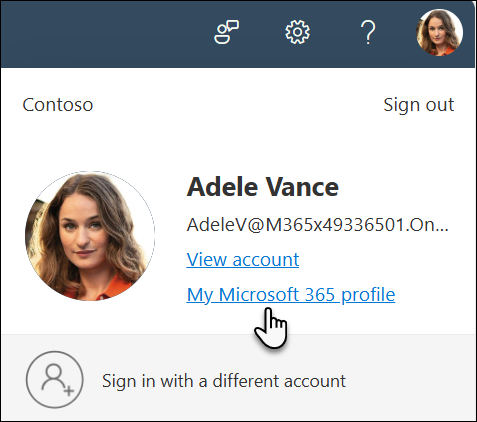
Task: Open the feedback chat icon in header
Action: click(x=226, y=32)
